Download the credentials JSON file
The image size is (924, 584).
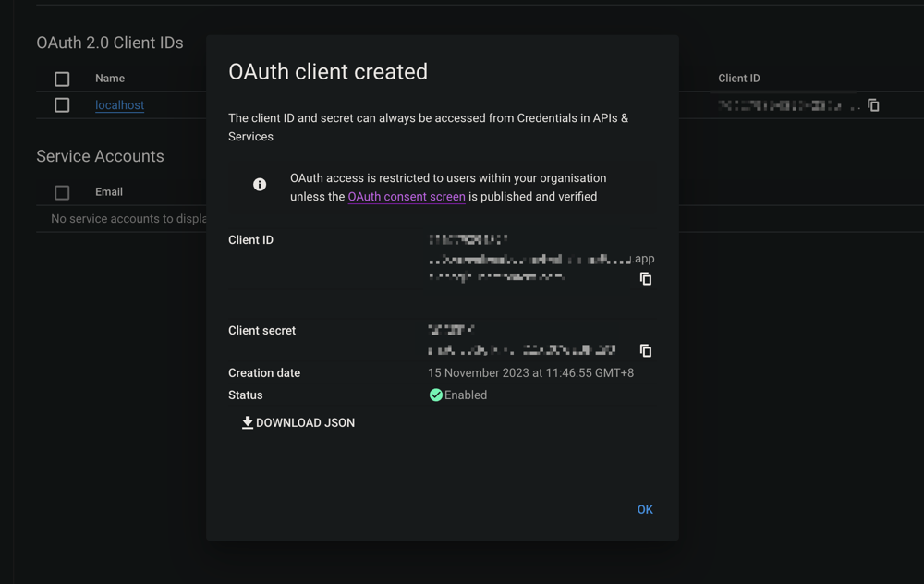298,422
